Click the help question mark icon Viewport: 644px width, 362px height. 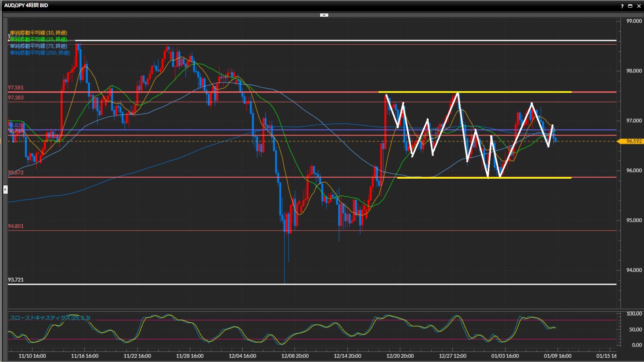(x=622, y=6)
